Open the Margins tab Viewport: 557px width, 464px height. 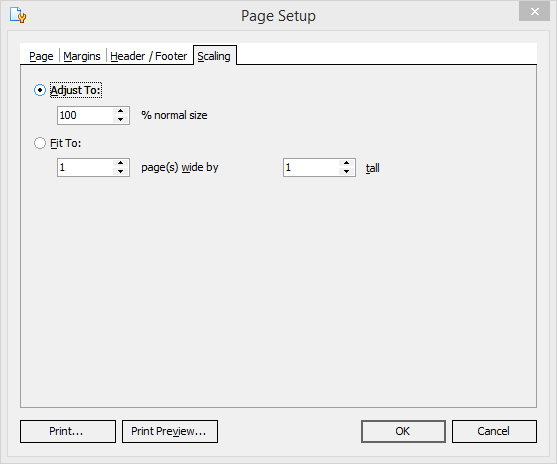(82, 56)
